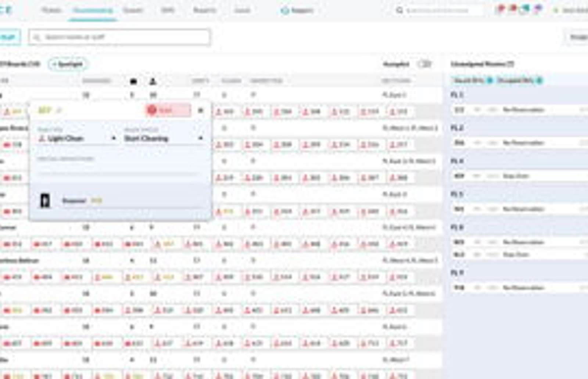This screenshot has width=588, height=379.
Task: Click the Spotlight pill button
Action: pos(67,64)
